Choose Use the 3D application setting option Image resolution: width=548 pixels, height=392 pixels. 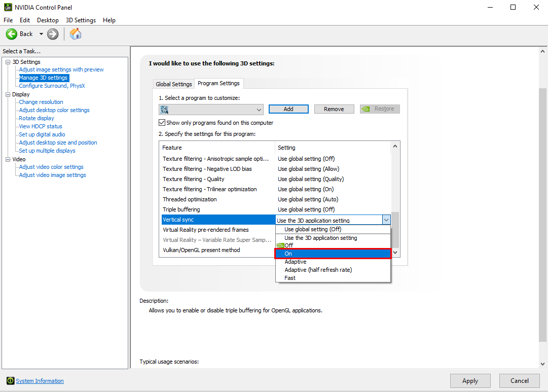point(333,238)
